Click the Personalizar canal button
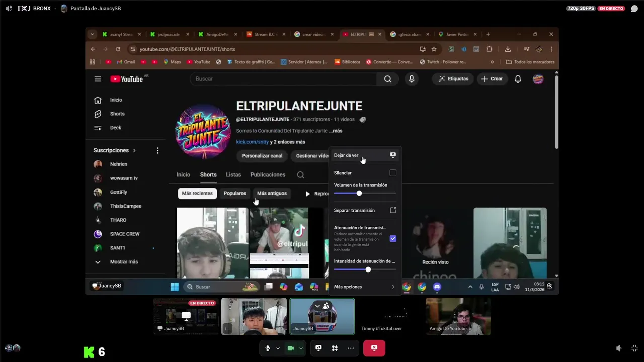 point(262,156)
